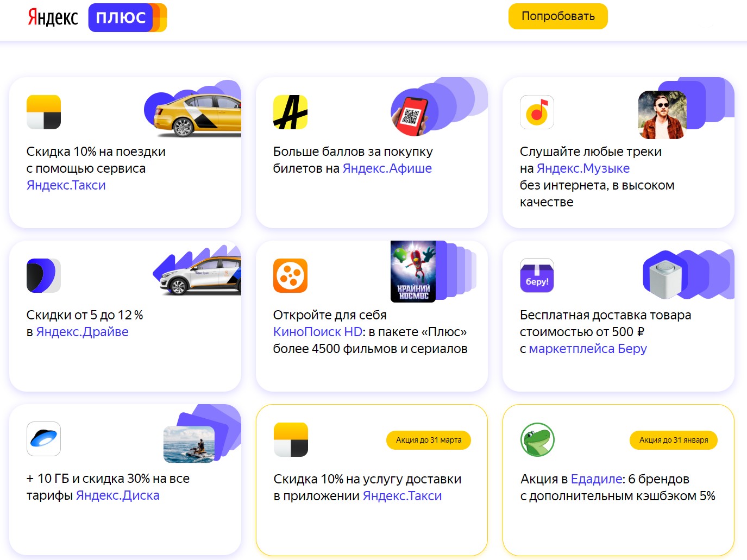Screen dimensions: 747x560
Task: Click the Yandex Taxi icon in discount card
Action: click(x=43, y=112)
